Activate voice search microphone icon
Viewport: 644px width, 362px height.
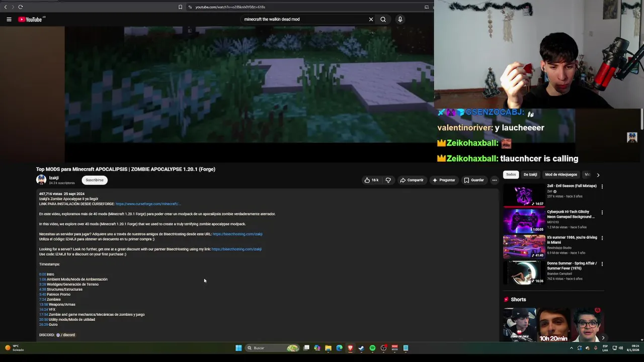pos(400,19)
